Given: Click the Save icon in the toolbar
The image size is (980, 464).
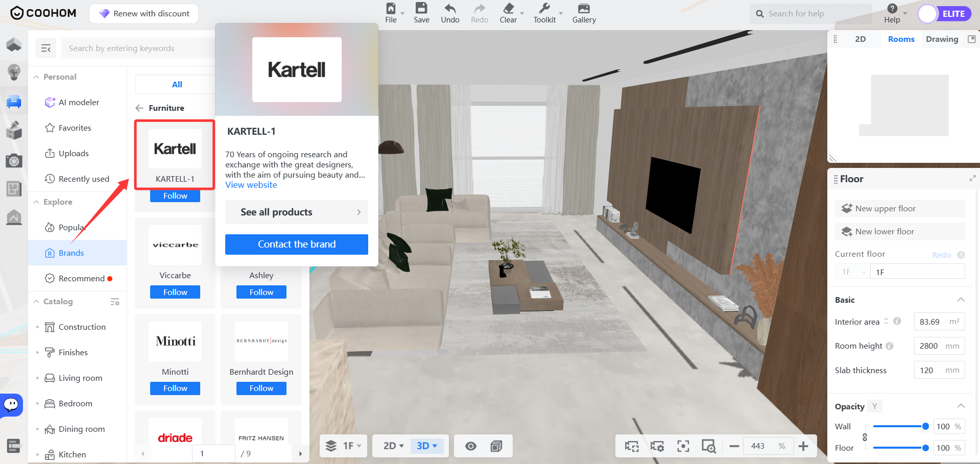Looking at the screenshot, I should 421,8.
